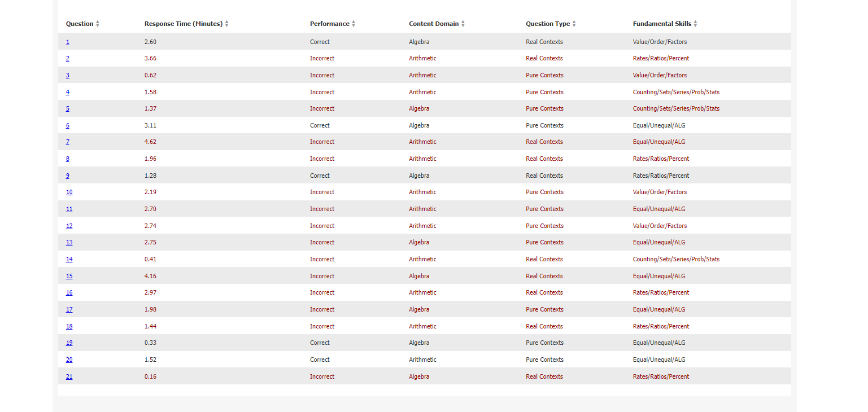The height and width of the screenshot is (412, 868).
Task: Open question 20 link
Action: pos(69,360)
